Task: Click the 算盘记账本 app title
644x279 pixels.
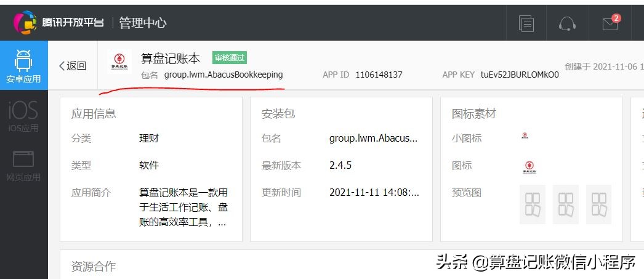Action: click(x=171, y=59)
